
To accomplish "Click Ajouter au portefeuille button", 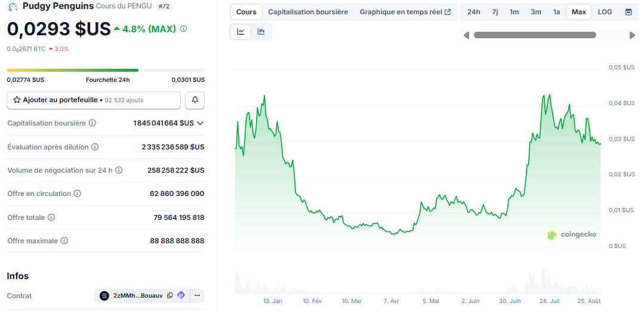I will 94,100.
